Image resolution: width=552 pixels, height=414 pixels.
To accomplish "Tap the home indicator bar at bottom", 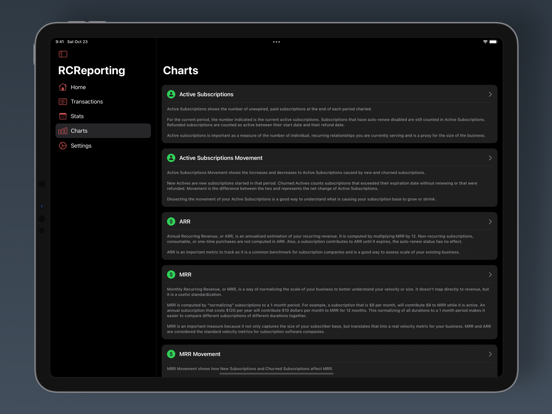I will coord(276,374).
